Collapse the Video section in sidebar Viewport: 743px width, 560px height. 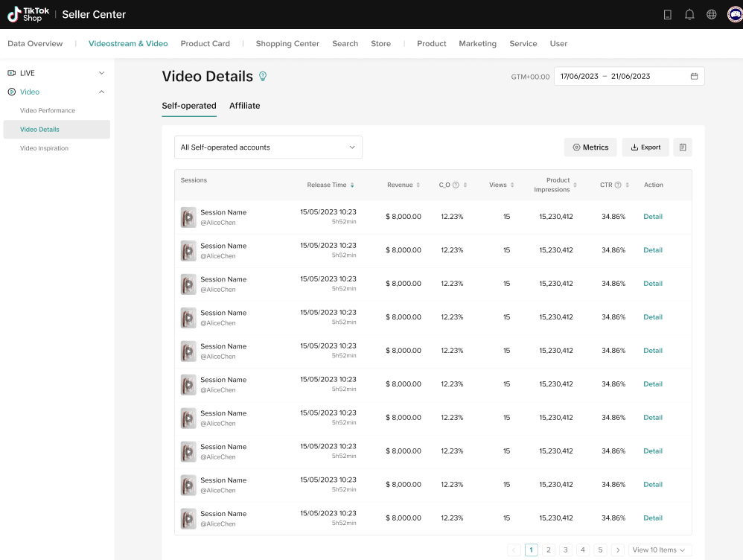[x=102, y=92]
